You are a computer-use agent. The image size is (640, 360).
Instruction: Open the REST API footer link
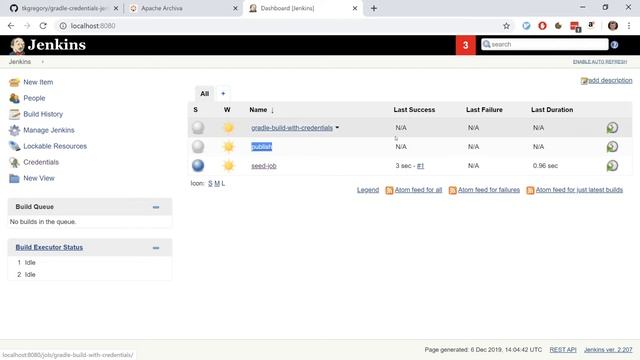[x=563, y=350]
